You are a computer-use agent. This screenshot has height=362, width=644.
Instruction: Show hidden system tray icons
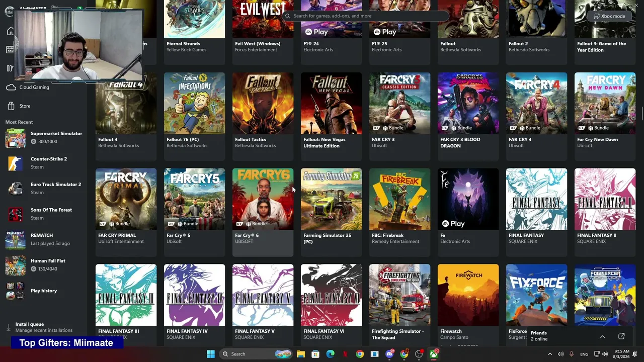[549, 354]
